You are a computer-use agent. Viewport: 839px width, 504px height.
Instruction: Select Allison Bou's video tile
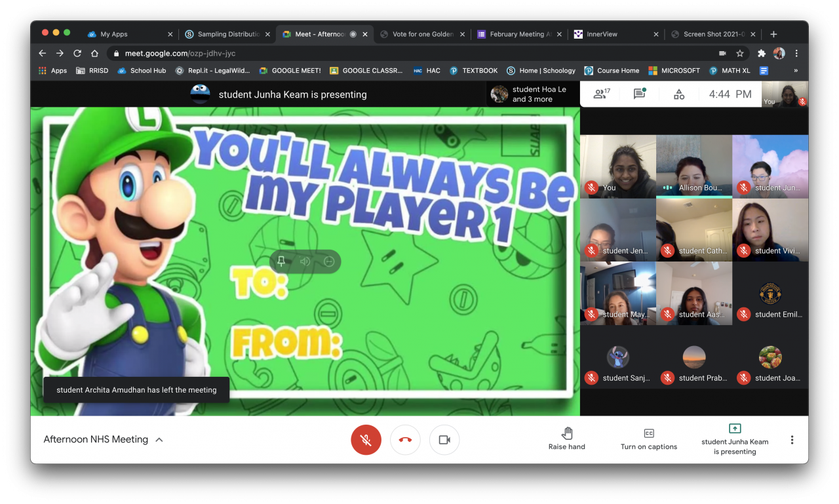click(x=694, y=166)
